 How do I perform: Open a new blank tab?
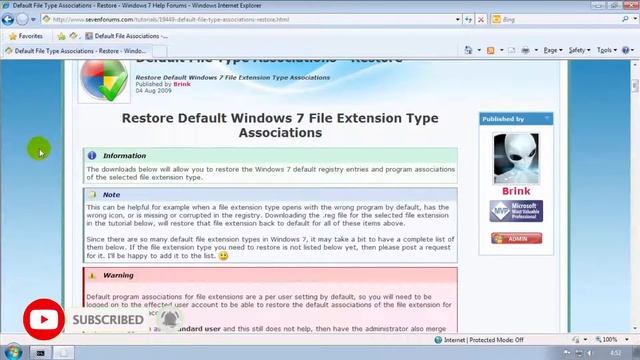(x=159, y=51)
